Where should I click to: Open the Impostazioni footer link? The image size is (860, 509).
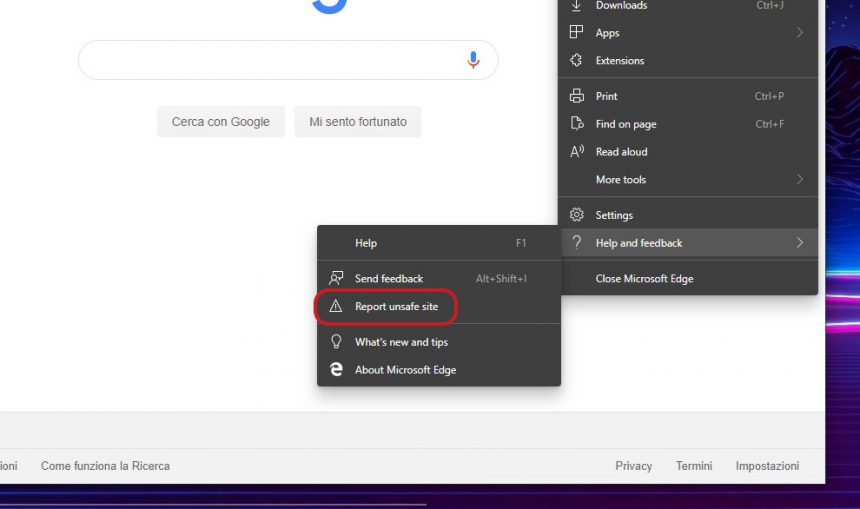click(767, 466)
